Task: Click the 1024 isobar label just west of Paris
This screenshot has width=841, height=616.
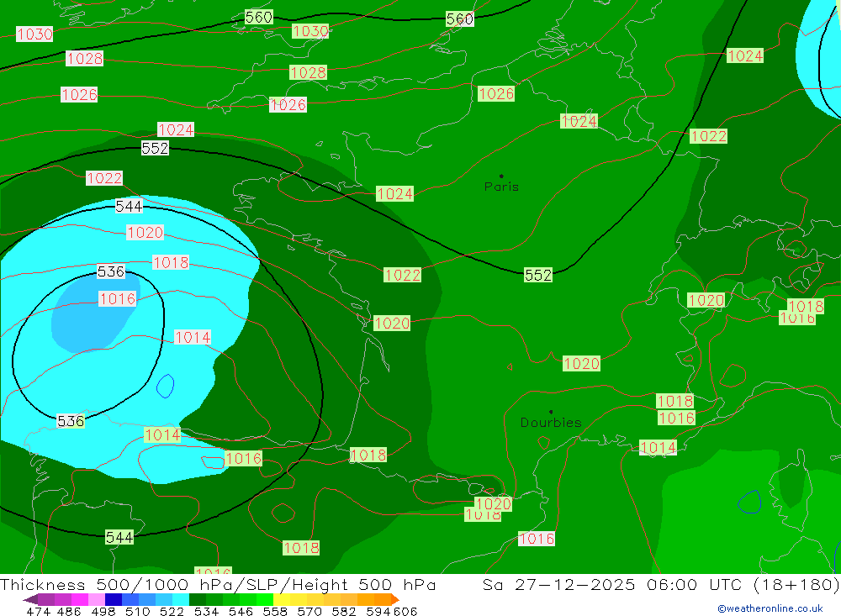Action: [394, 193]
